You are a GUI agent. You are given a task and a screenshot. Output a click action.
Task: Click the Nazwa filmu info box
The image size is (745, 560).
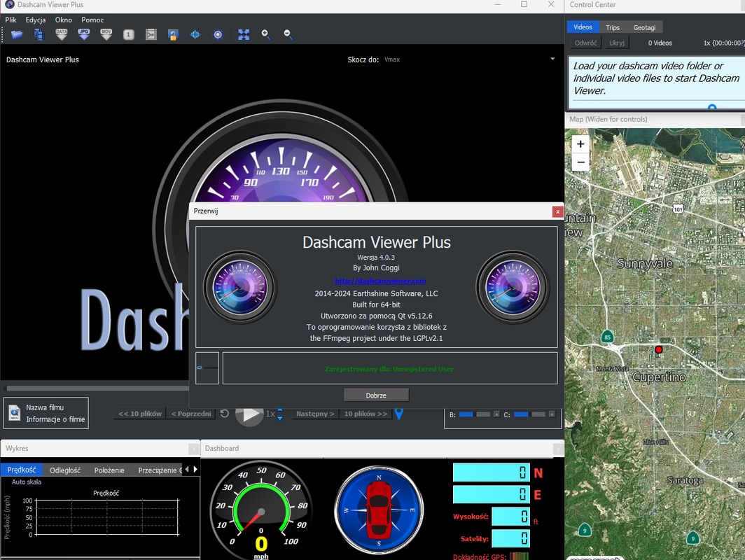[x=46, y=413]
